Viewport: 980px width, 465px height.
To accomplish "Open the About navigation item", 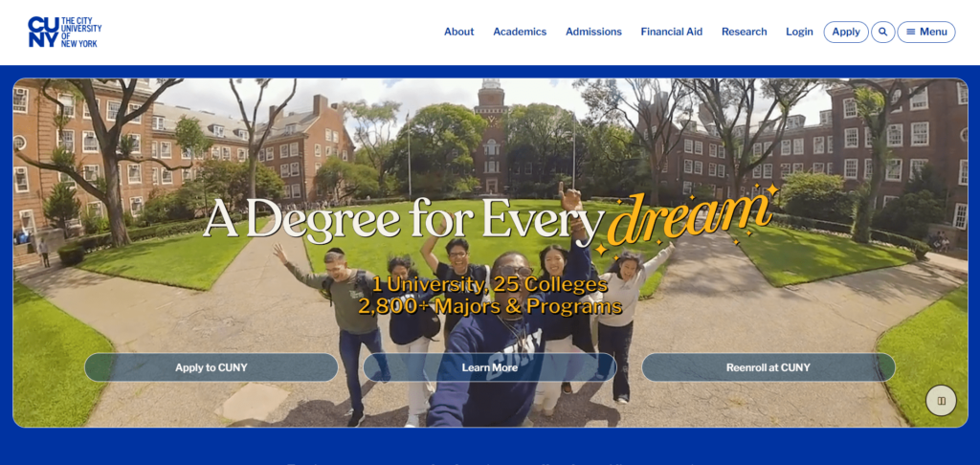I will 458,32.
